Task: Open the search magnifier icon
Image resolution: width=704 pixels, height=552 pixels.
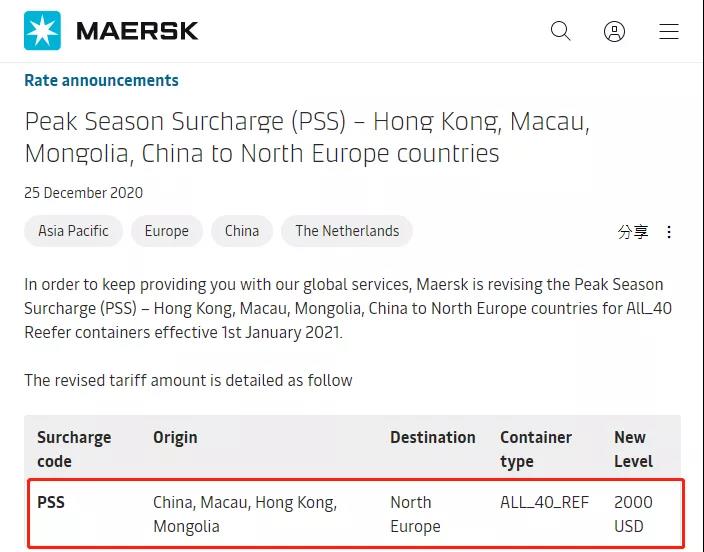Action: pyautogui.click(x=561, y=31)
